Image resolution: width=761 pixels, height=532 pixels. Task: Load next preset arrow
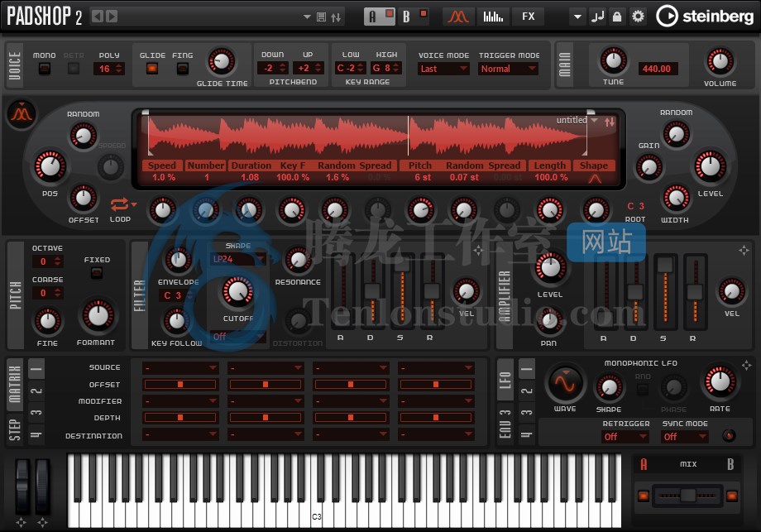click(x=112, y=17)
